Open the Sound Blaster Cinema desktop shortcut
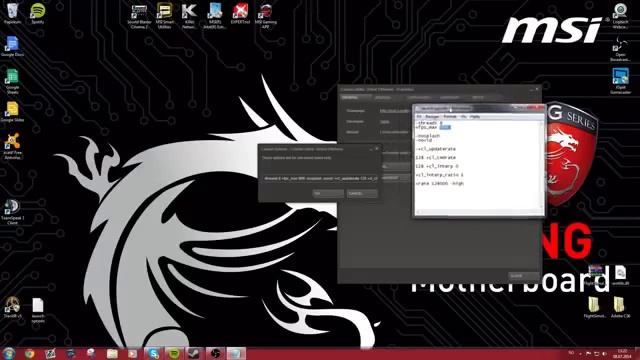Screen dimensions: 640x360 pyautogui.click(x=139, y=16)
